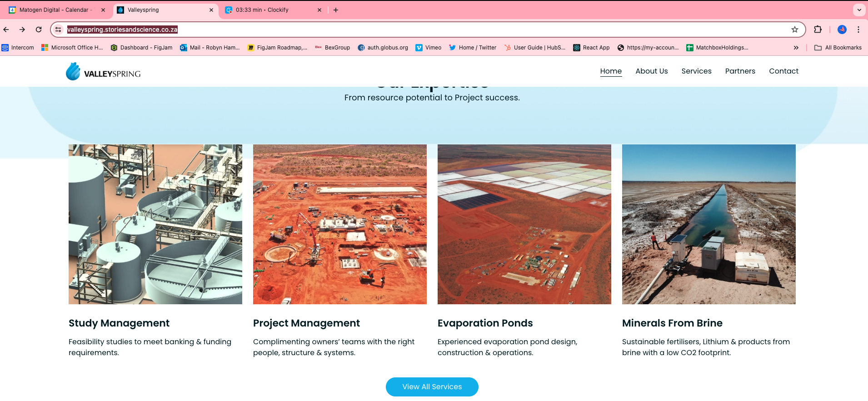Screen dimensions: 868x401
Task: Open the browser extensions puzzle icon
Action: tap(818, 30)
